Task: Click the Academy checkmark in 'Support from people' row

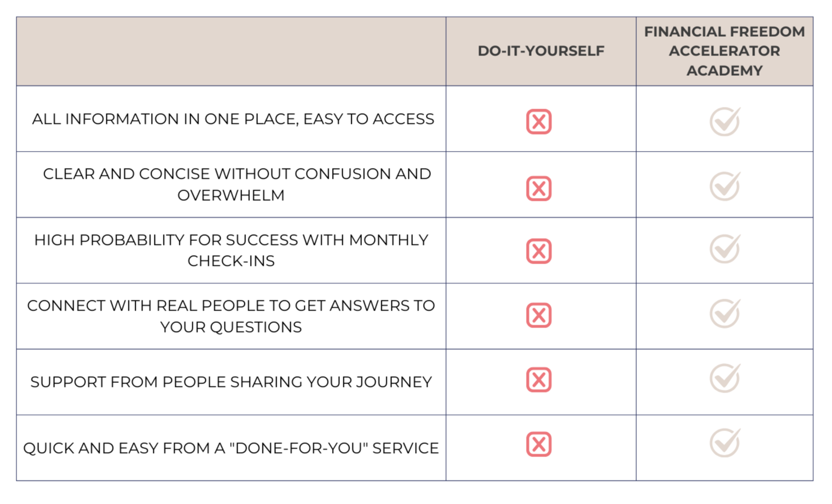Action: 725,378
